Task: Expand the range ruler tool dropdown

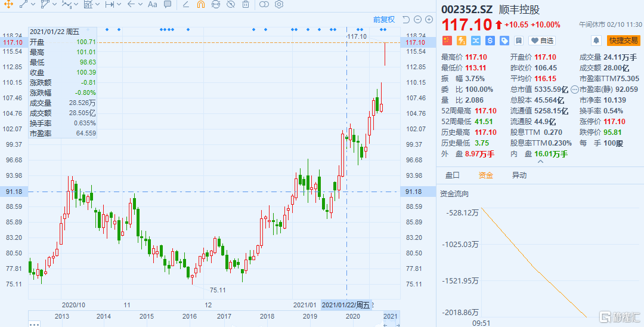Action: [x=119, y=5]
